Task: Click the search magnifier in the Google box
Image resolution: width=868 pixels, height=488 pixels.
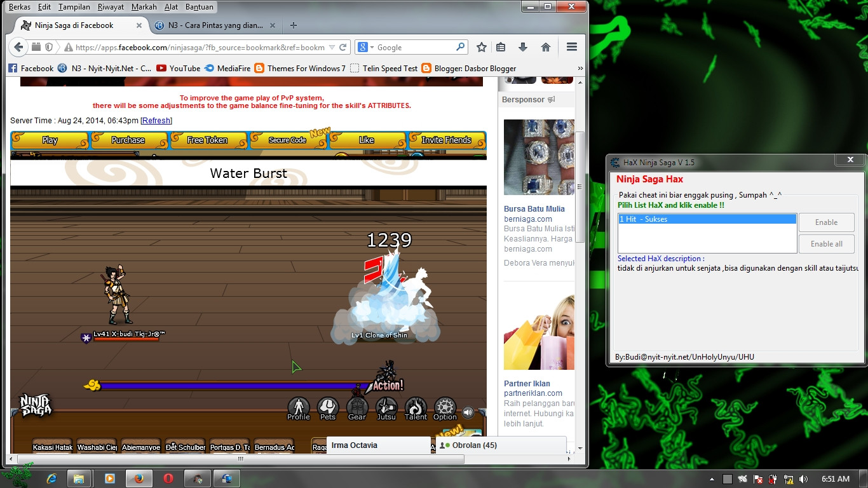Action: pyautogui.click(x=461, y=47)
